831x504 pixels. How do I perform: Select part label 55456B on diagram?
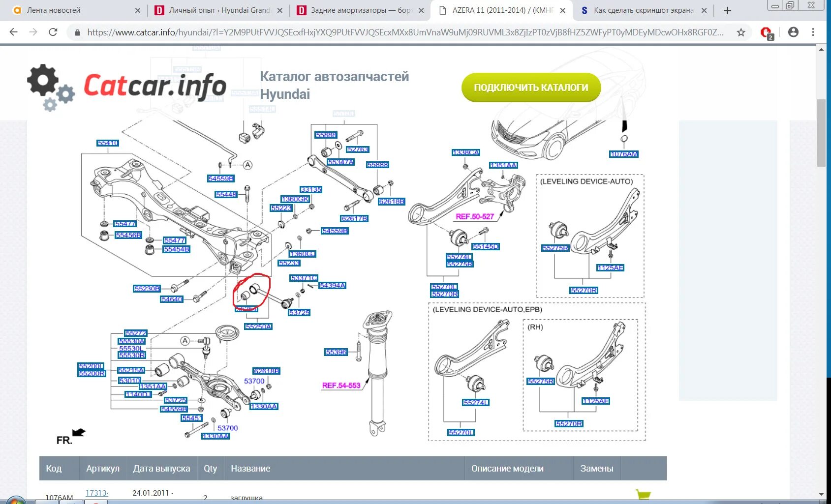[128, 235]
